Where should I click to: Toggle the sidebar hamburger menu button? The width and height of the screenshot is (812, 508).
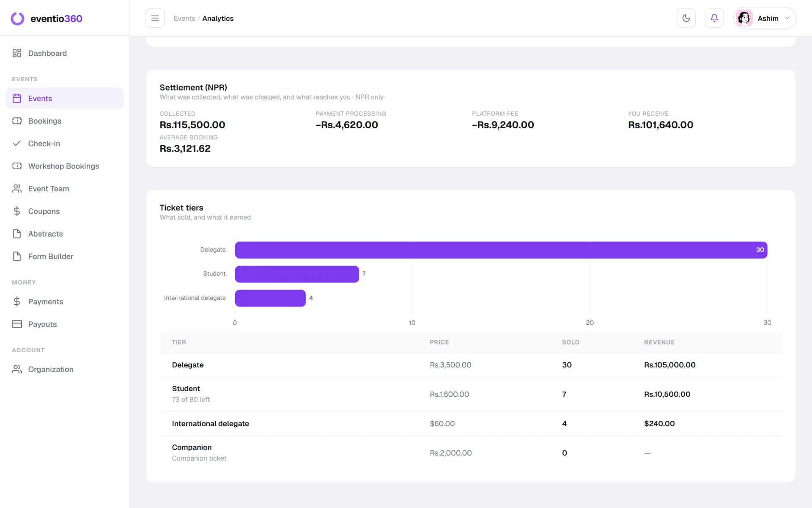[155, 18]
